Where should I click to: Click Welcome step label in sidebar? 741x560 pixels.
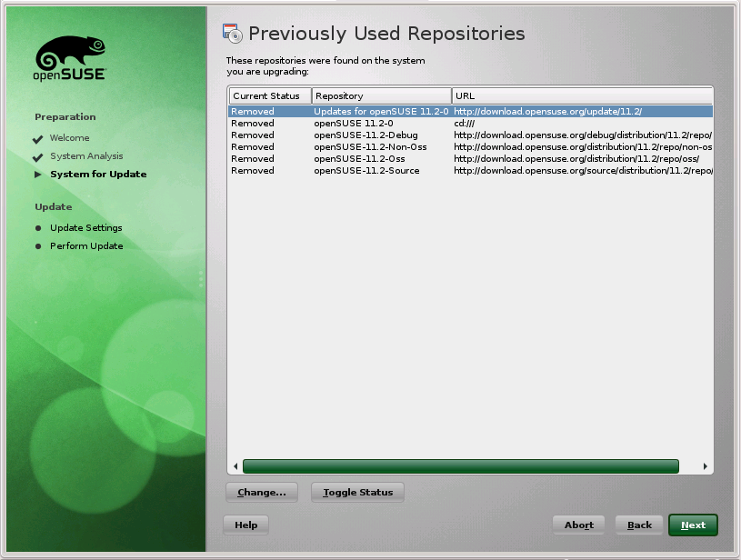point(69,138)
